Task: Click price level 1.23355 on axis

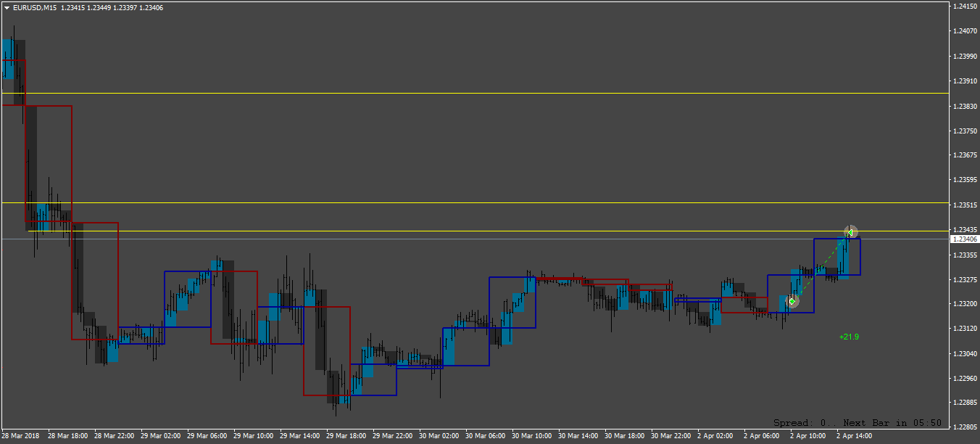Action: [965, 255]
